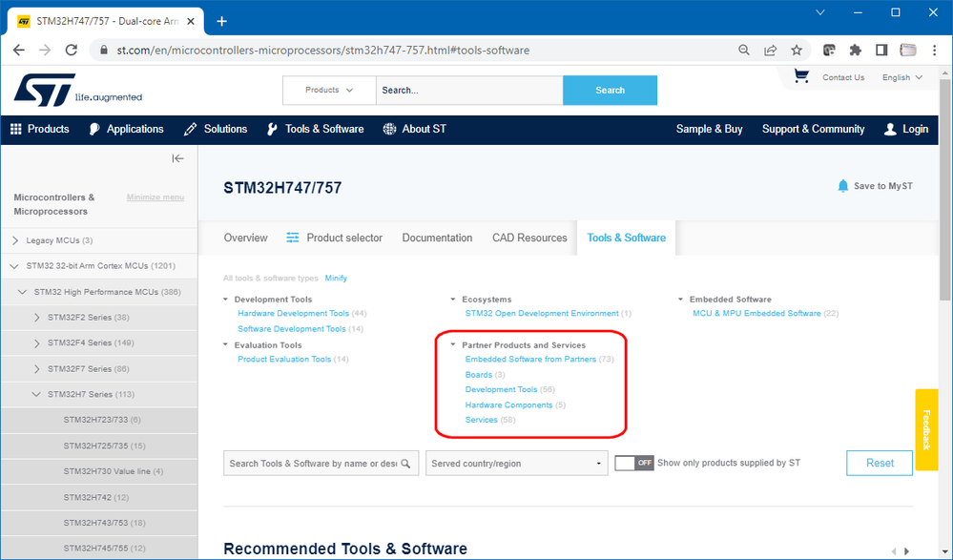Click the Login link
The width and height of the screenshot is (953, 560).
(x=906, y=129)
